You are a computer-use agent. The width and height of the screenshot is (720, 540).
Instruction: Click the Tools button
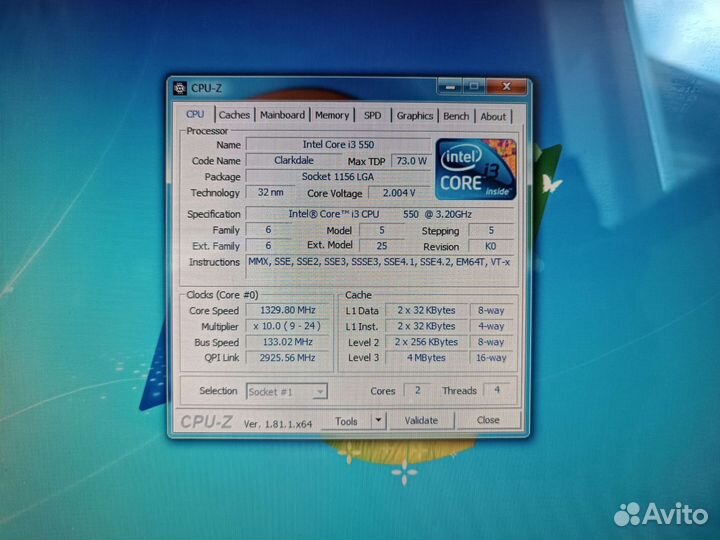[x=346, y=421]
